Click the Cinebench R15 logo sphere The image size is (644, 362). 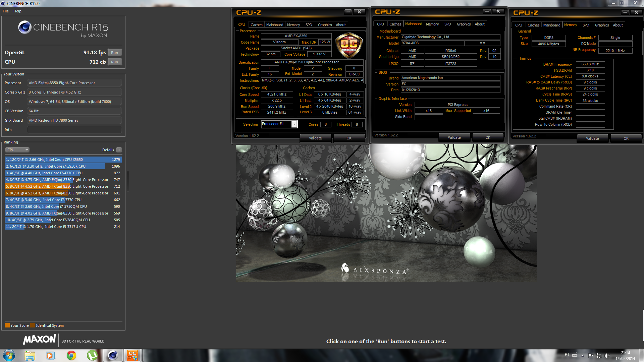(x=25, y=27)
